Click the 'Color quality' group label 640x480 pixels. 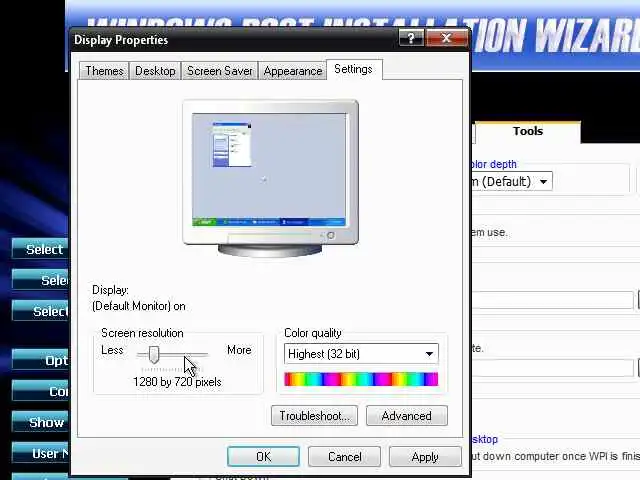pos(313,333)
